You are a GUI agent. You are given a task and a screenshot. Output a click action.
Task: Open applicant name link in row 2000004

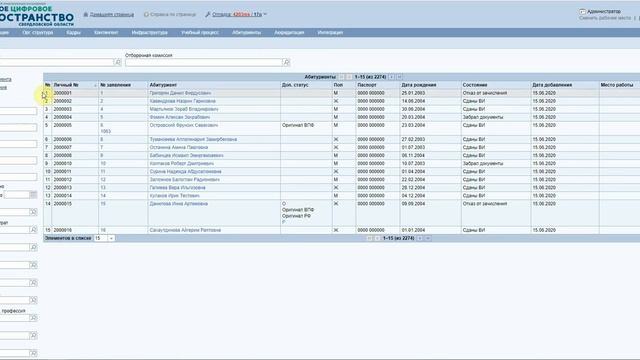pos(180,117)
